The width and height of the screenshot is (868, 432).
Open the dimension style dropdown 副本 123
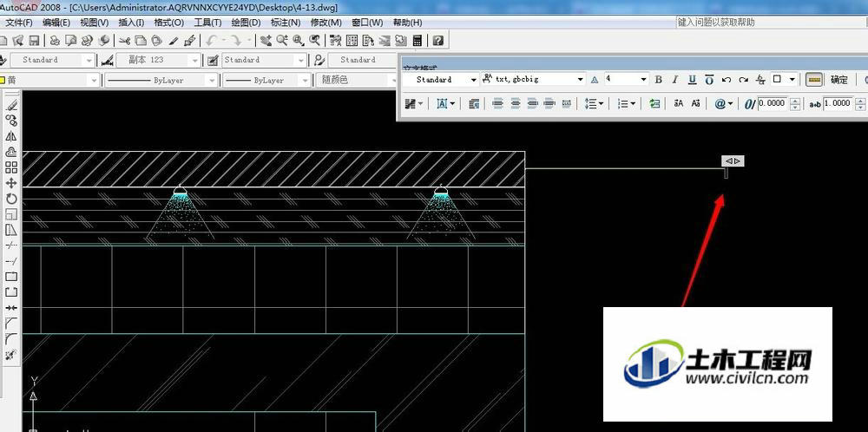(x=194, y=60)
